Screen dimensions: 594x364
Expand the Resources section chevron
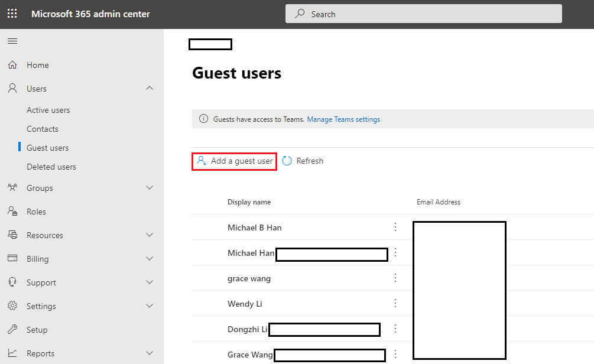[x=150, y=235]
